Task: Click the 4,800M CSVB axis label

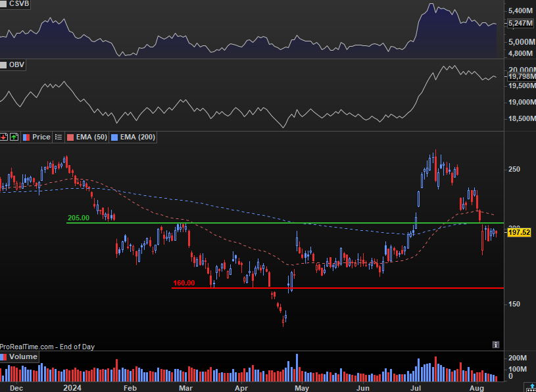Action: 521,53
